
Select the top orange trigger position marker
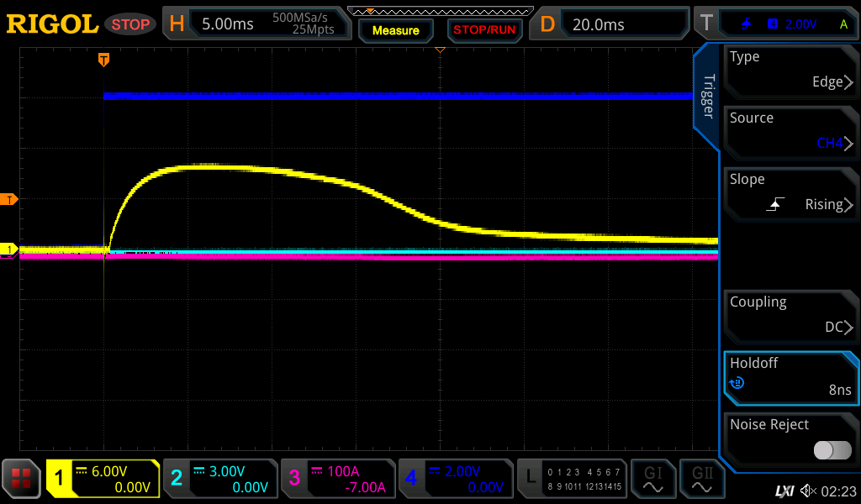coord(103,60)
